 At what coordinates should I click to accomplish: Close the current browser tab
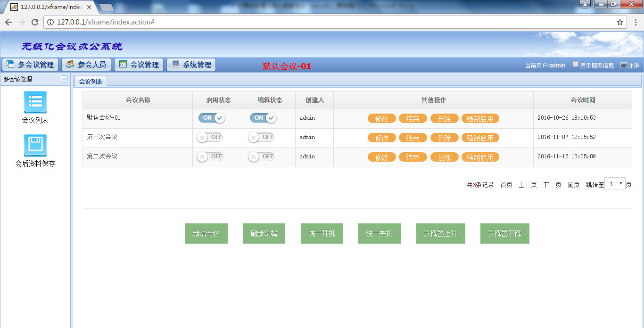(x=89, y=7)
